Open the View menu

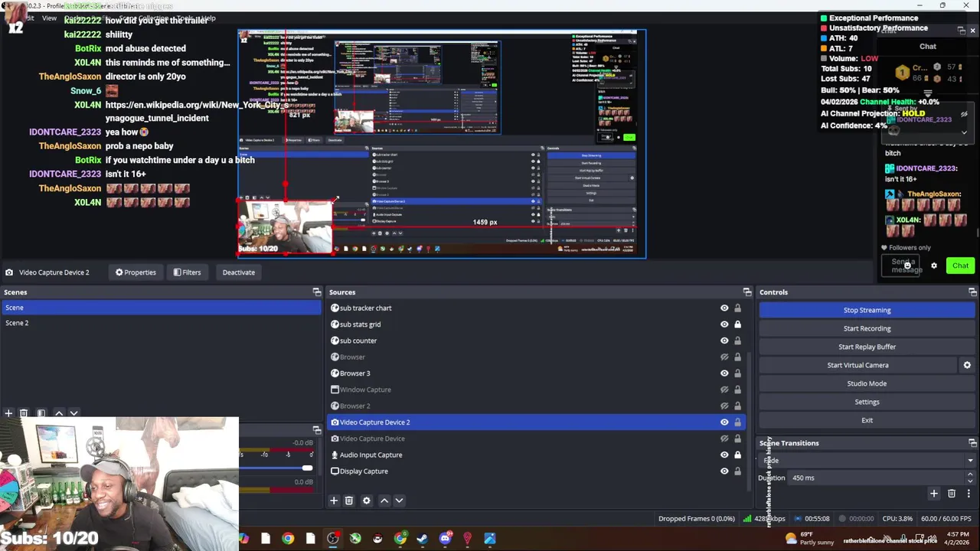pyautogui.click(x=49, y=18)
